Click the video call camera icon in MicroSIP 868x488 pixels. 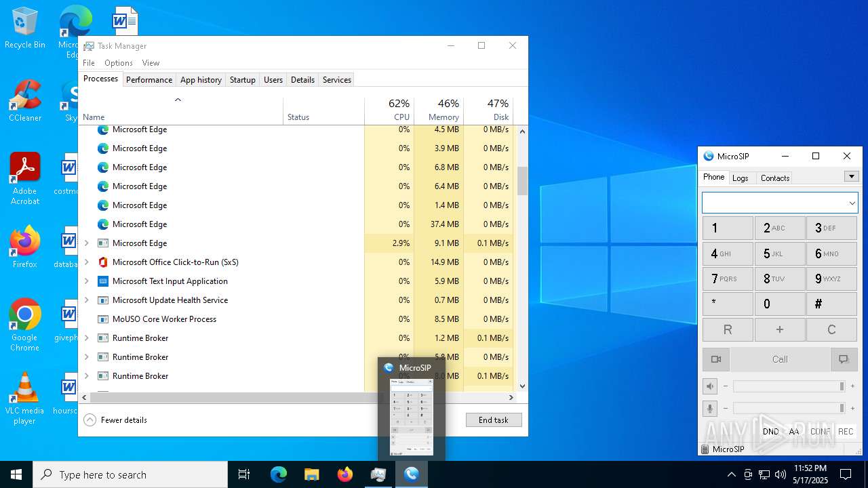coord(715,359)
